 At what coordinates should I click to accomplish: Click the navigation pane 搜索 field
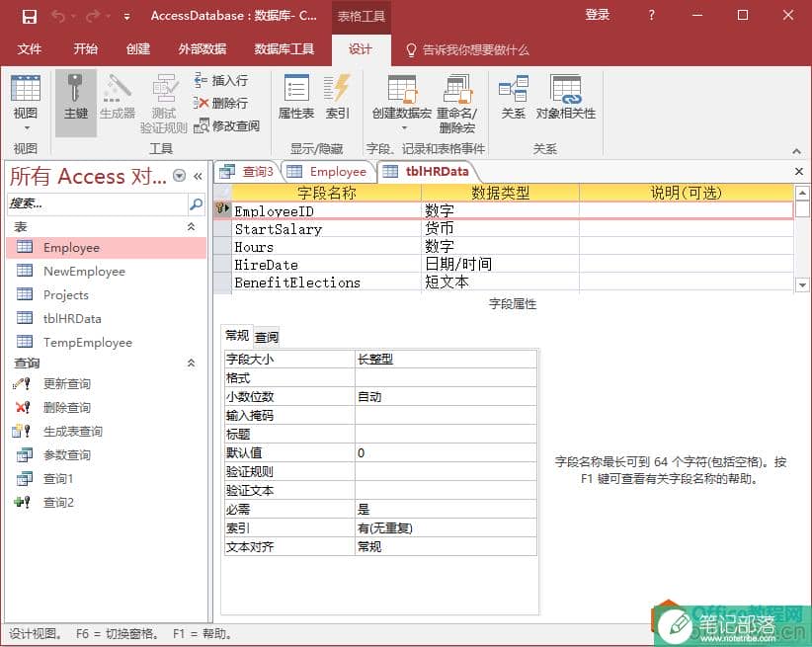click(x=98, y=203)
